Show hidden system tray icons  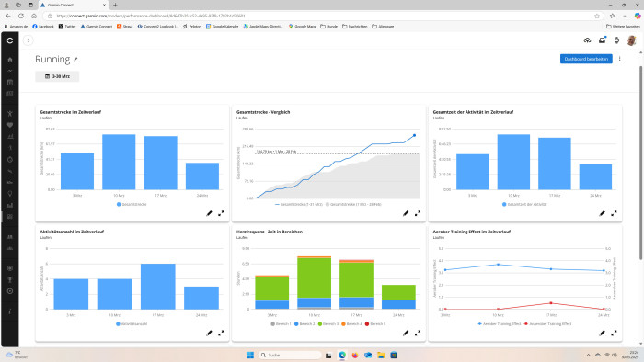tap(588, 355)
